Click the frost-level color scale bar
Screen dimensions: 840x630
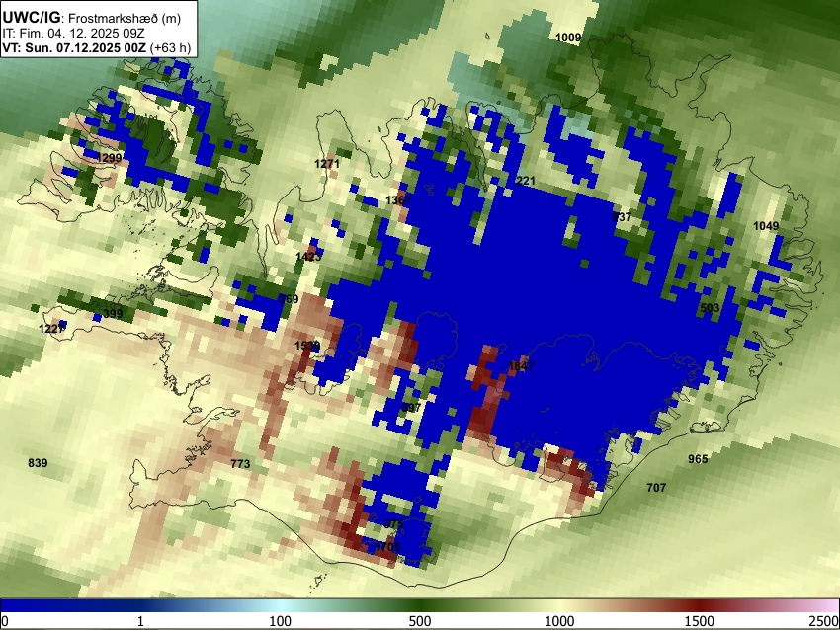point(420,605)
